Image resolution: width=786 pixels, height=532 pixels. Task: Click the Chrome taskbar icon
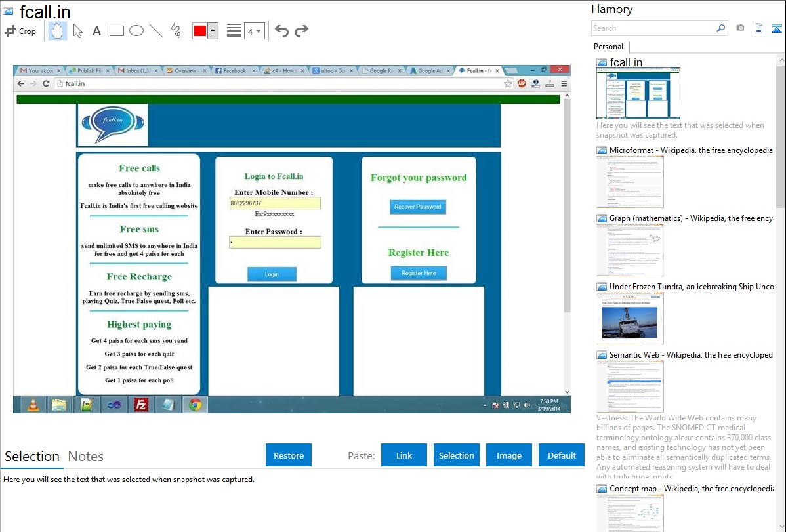pyautogui.click(x=195, y=405)
